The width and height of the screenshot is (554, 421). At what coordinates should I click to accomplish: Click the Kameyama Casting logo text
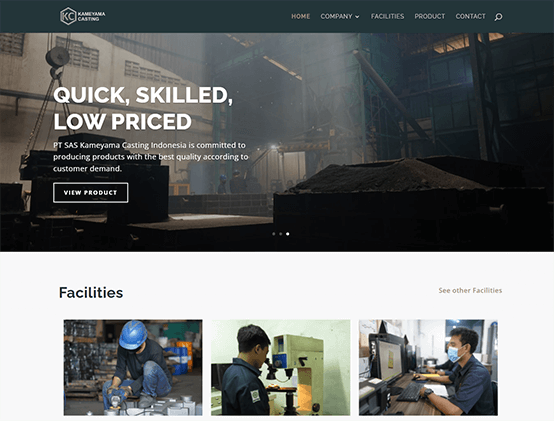click(91, 16)
